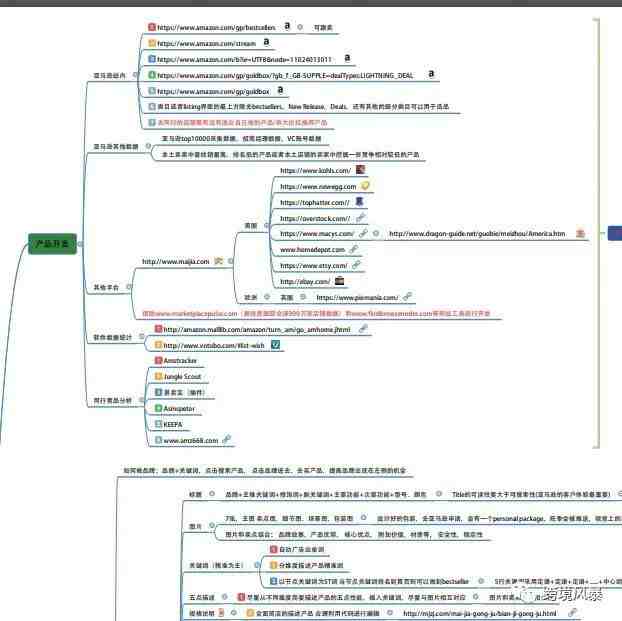This screenshot has height=621, width=622.
Task: Collapse the branch listing Amztracker and Jungle Scout
Action: pos(141,400)
